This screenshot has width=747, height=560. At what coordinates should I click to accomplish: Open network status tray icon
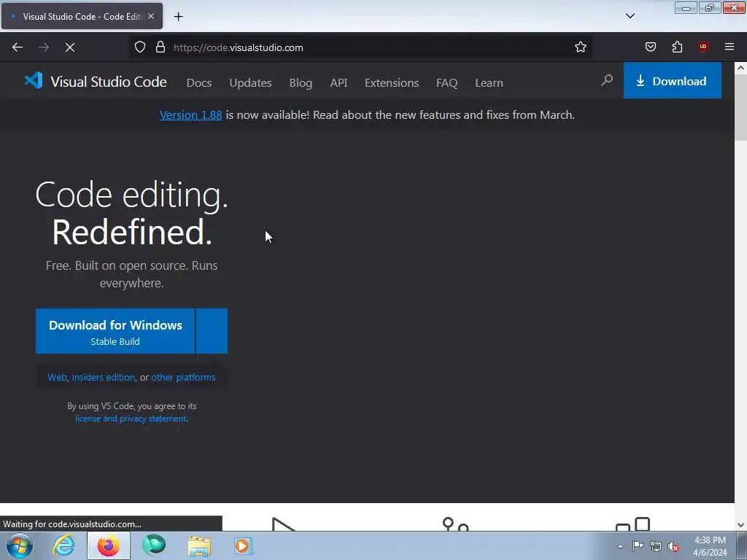656,546
